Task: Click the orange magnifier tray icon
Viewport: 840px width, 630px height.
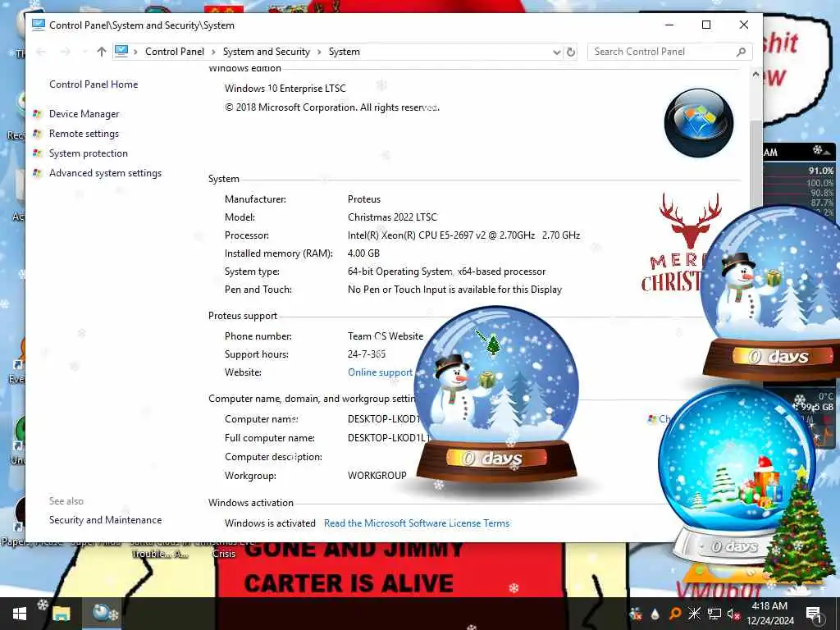Action: click(675, 614)
